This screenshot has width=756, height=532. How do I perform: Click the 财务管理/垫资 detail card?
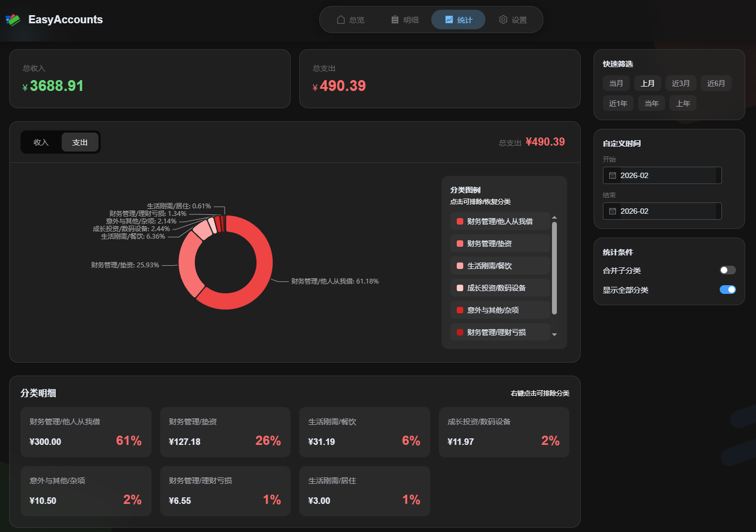pyautogui.click(x=225, y=432)
